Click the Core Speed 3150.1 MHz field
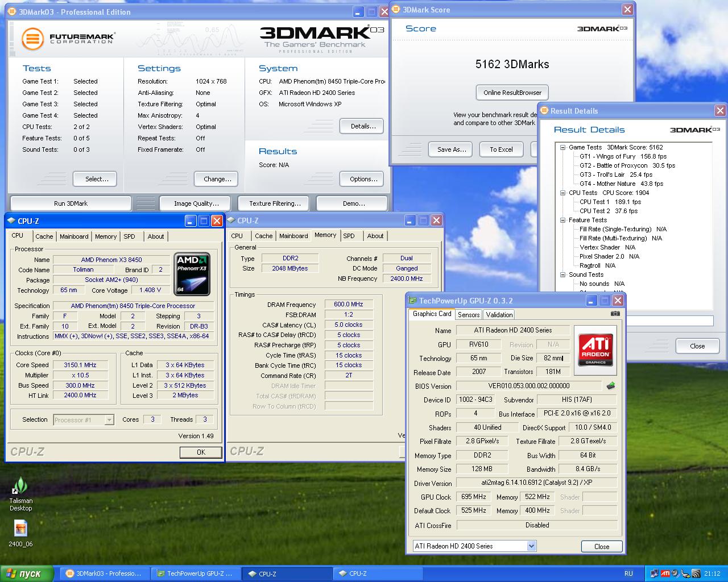The image size is (728, 582). (80, 365)
